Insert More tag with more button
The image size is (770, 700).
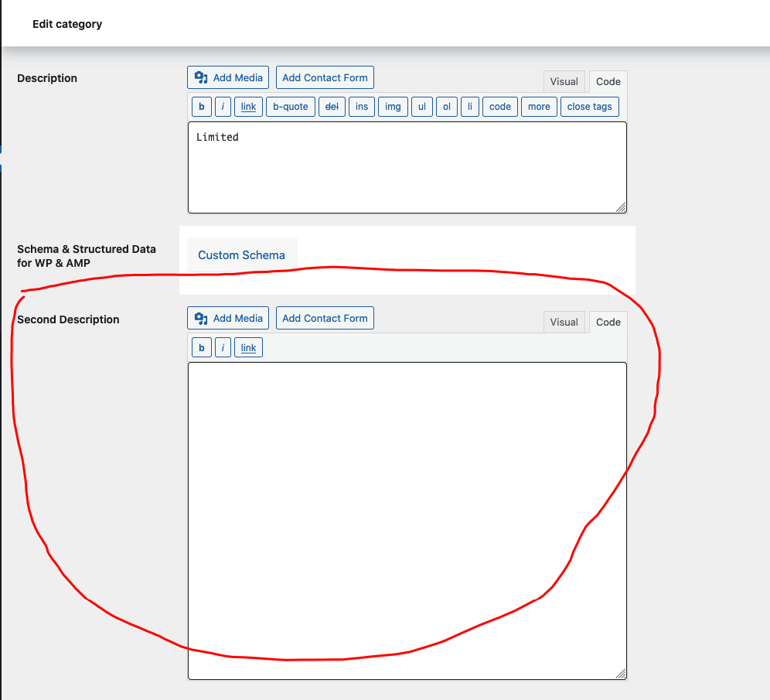(539, 107)
